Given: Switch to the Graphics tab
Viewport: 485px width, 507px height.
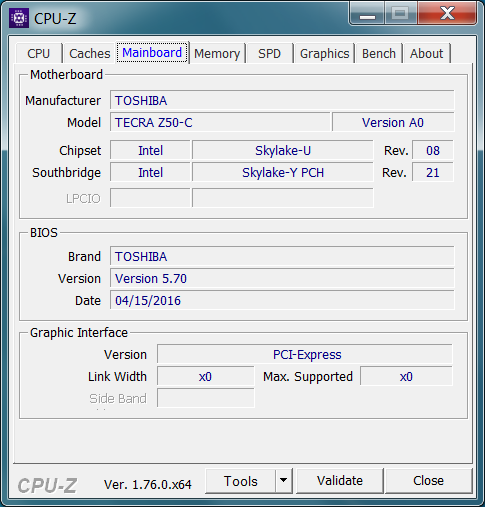Looking at the screenshot, I should 324,53.
